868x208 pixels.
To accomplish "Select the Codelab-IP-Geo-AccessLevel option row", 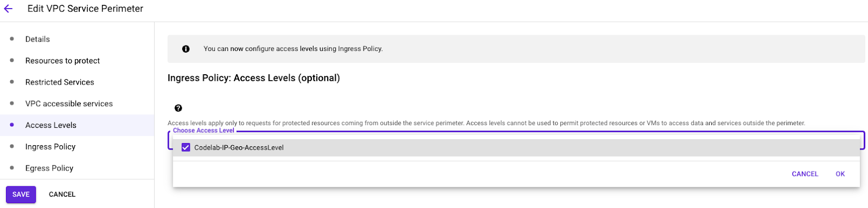I will tap(516, 147).
